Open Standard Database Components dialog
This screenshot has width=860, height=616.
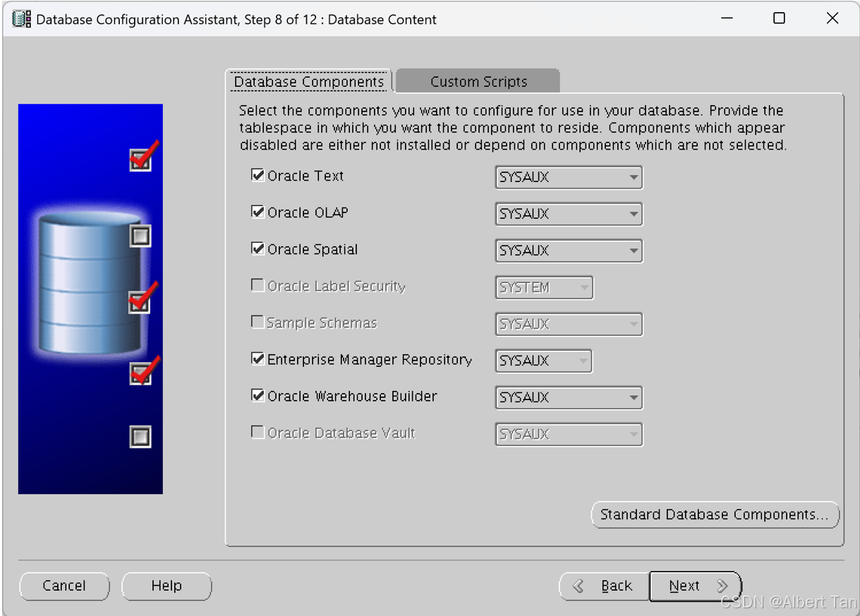coord(715,514)
